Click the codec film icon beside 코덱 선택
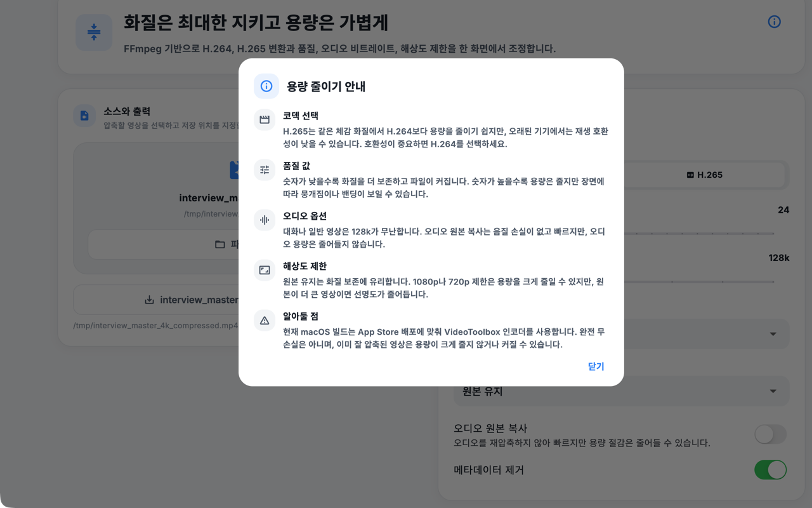 [x=265, y=119]
